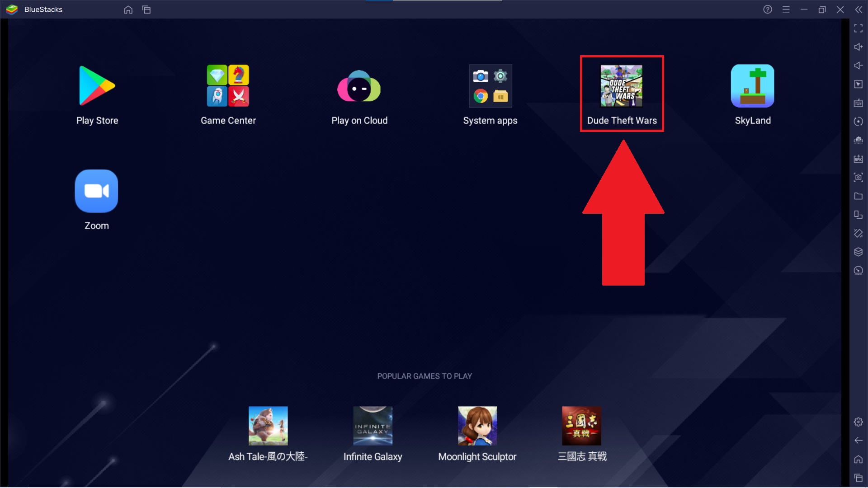868x488 pixels.
Task: Toggle BlueStacks sidebar camera icon
Action: (x=859, y=178)
